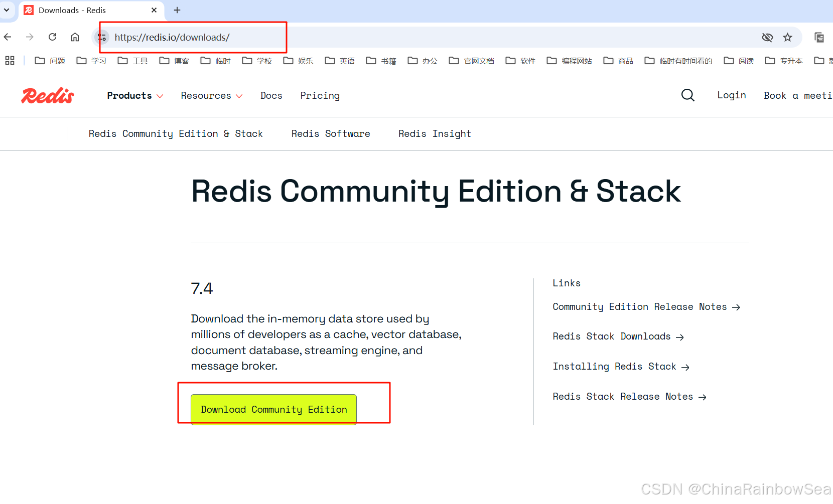Open the 商品 bookmark folder

tap(618, 61)
